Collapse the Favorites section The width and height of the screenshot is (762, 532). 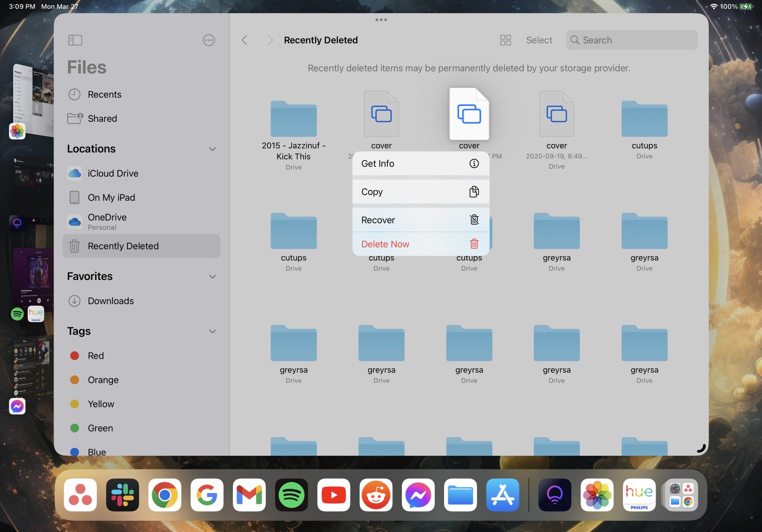tap(212, 277)
